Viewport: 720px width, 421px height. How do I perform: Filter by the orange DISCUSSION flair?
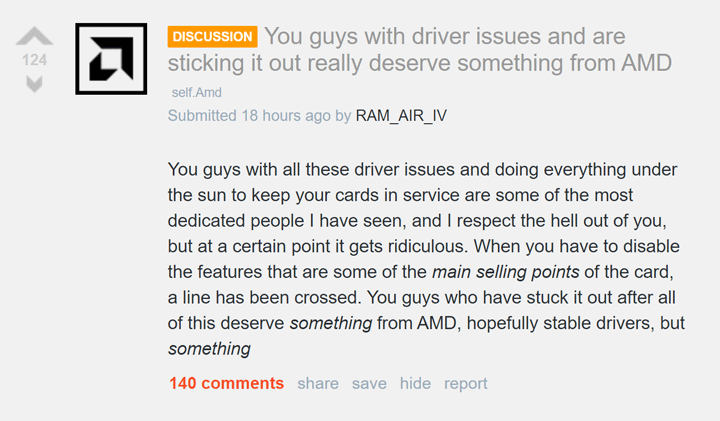212,37
